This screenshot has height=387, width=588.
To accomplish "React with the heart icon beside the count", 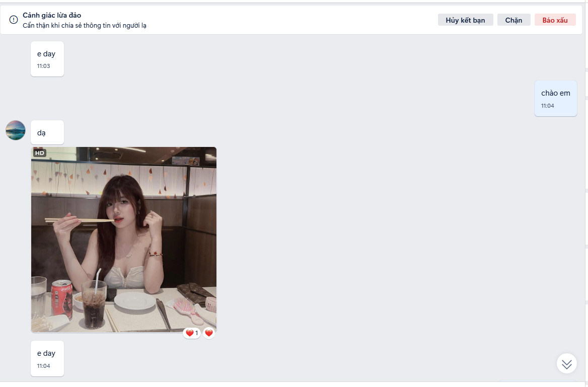I will pos(209,333).
